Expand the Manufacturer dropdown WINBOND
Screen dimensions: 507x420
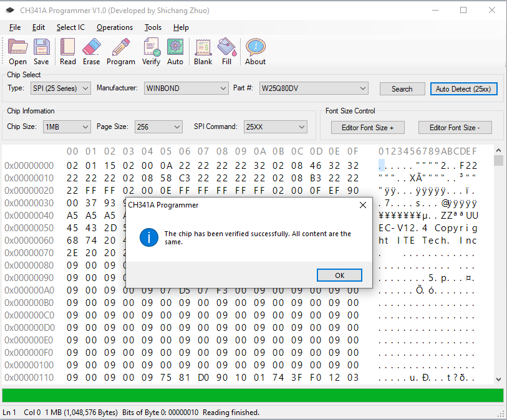[x=186, y=88]
